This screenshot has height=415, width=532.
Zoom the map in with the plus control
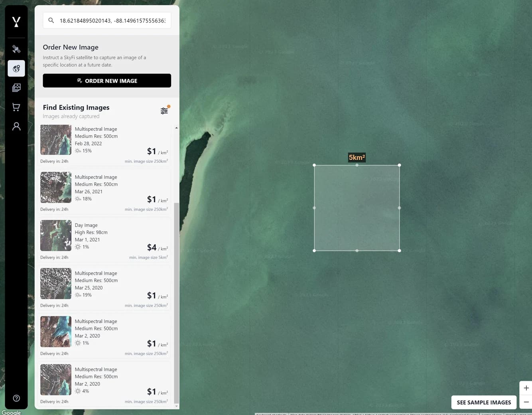pos(526,387)
